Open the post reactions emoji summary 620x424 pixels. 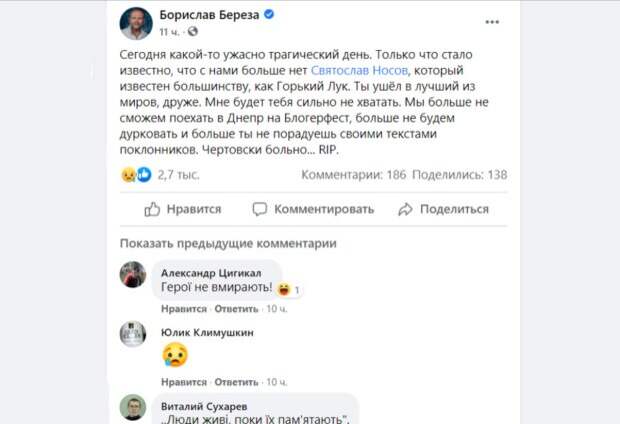[x=136, y=174]
